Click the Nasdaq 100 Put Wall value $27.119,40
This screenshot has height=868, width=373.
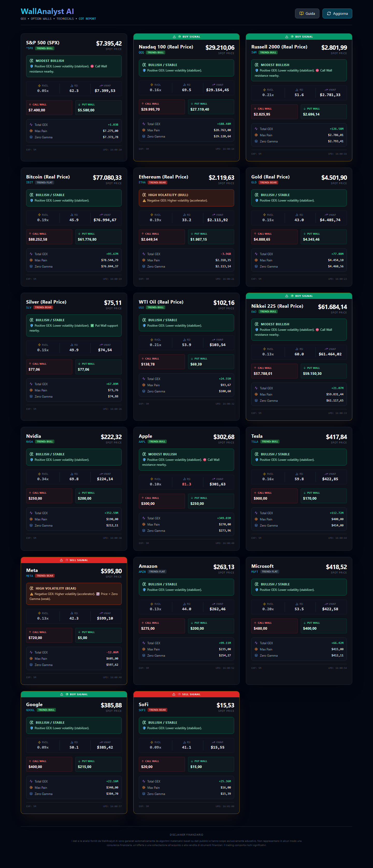200,110
